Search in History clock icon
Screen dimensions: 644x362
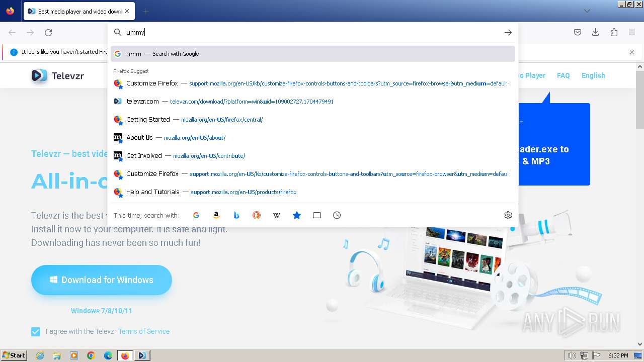(337, 215)
